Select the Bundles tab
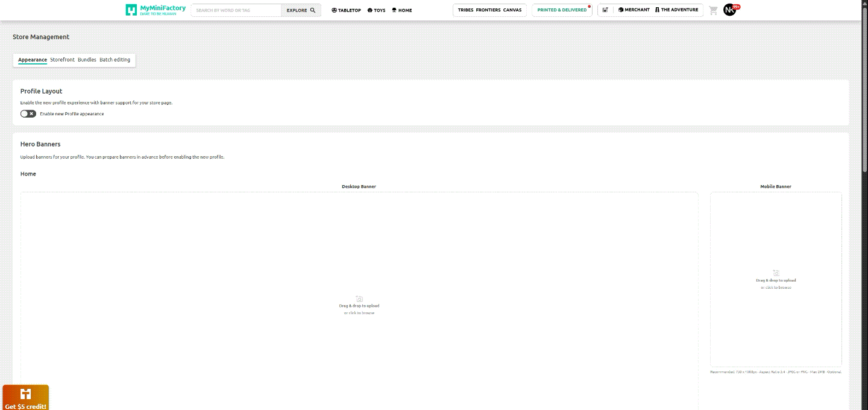Screen dimensions: 868x410 tap(86, 60)
